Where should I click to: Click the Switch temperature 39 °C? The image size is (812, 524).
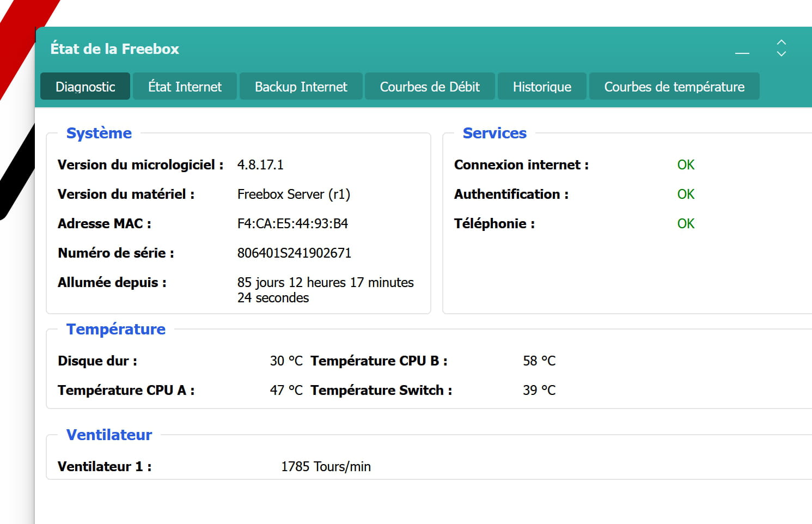tap(539, 390)
